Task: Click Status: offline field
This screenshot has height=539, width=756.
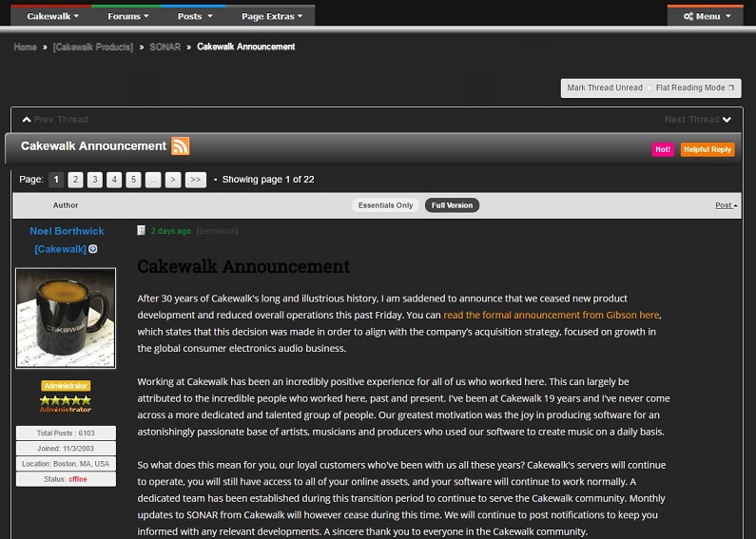Action: coord(66,479)
